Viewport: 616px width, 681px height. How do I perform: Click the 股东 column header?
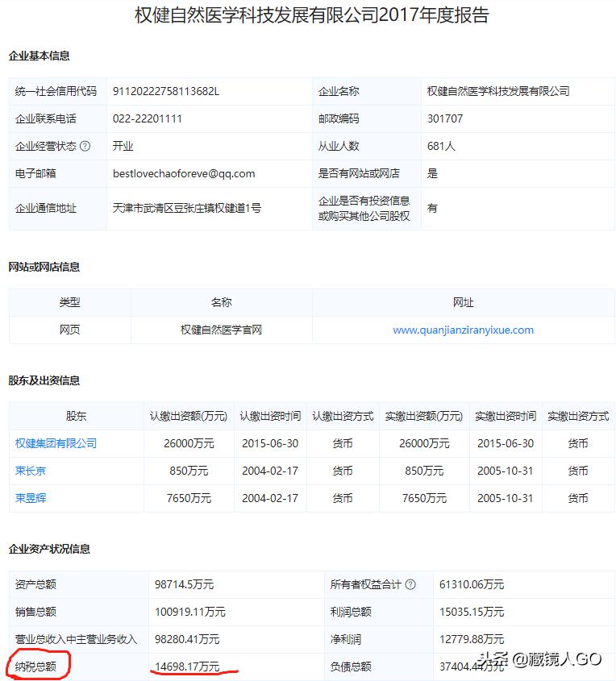pyautogui.click(x=76, y=416)
